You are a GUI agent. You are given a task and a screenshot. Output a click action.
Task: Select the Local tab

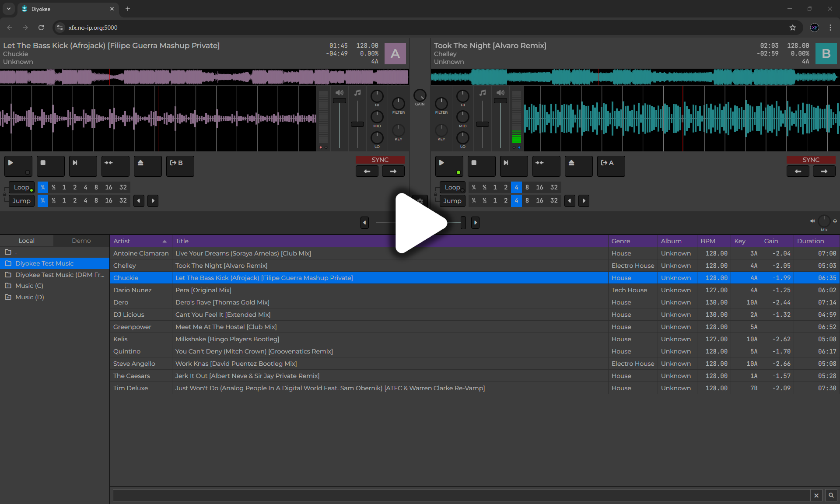tap(26, 241)
